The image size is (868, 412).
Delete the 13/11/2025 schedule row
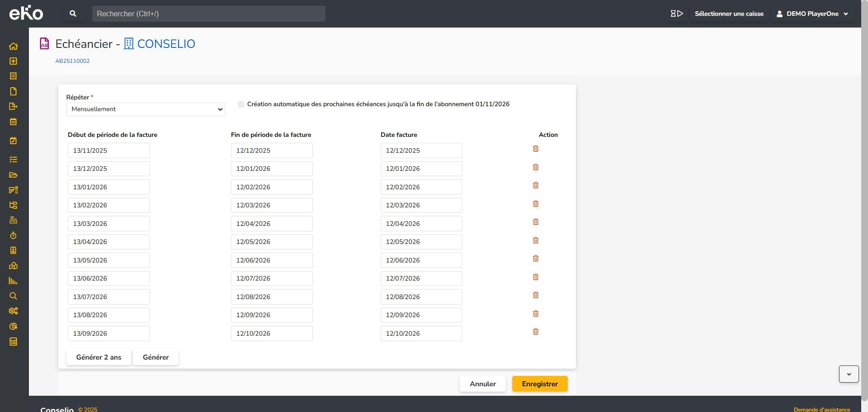(535, 149)
